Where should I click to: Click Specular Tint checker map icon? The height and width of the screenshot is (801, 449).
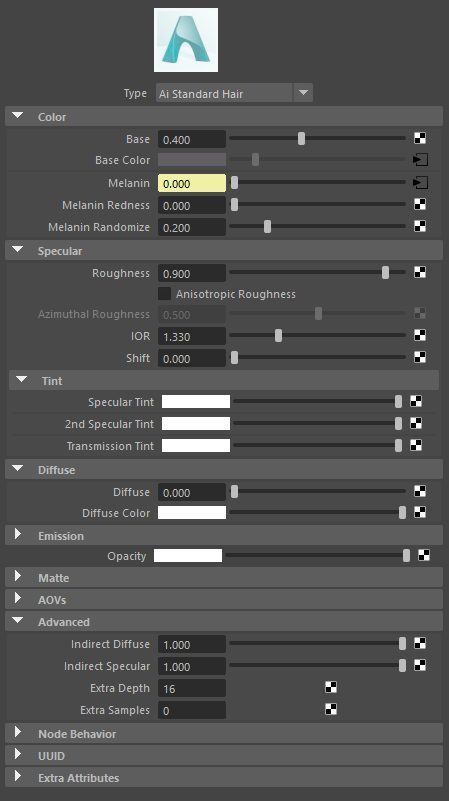(416, 402)
